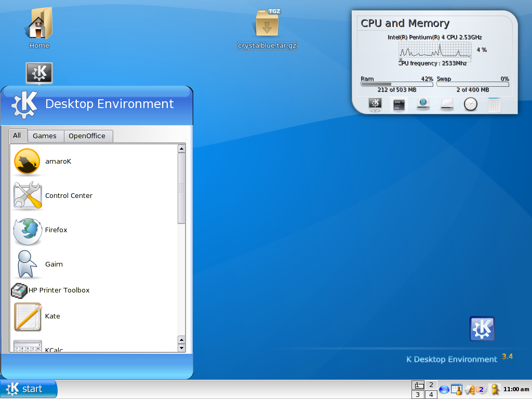Launch Gaim messenger from the menu
The height and width of the screenshot is (399, 532).
pos(95,264)
